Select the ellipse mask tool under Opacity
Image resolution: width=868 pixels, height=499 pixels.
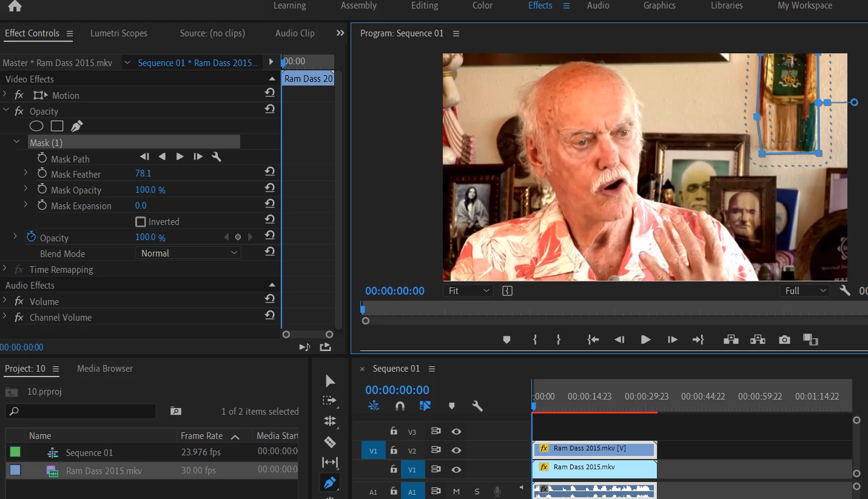pos(36,126)
